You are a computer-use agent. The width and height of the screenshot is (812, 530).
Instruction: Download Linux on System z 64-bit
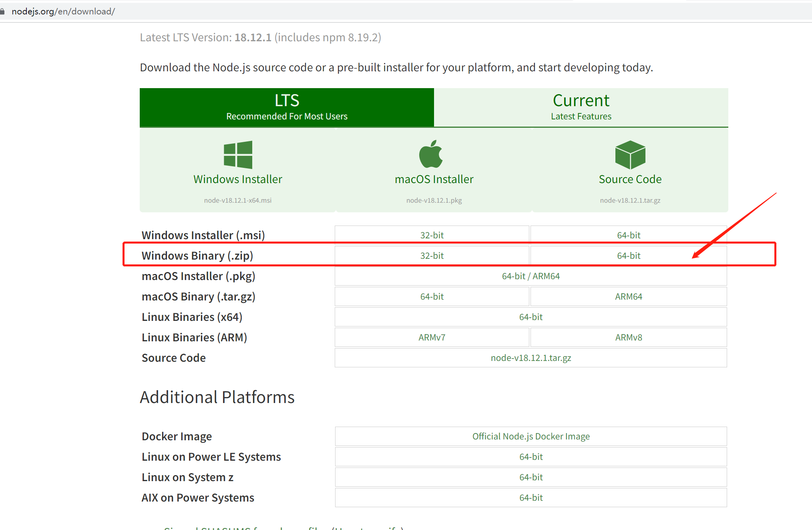click(531, 477)
